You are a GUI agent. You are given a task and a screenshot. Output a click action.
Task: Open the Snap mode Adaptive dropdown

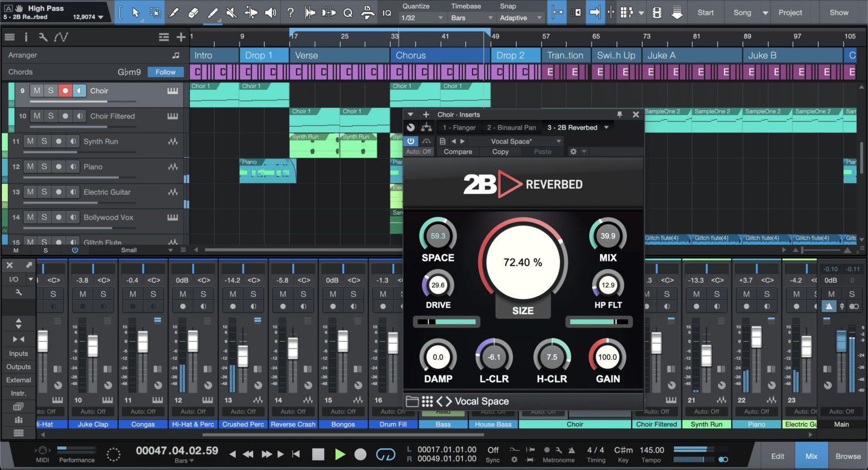tap(520, 17)
